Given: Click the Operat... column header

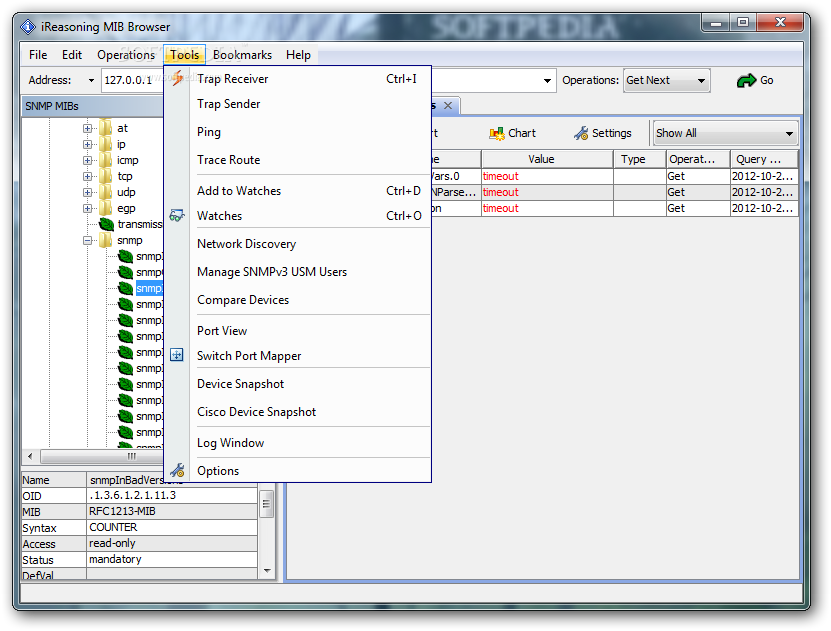Looking at the screenshot, I should [x=698, y=159].
